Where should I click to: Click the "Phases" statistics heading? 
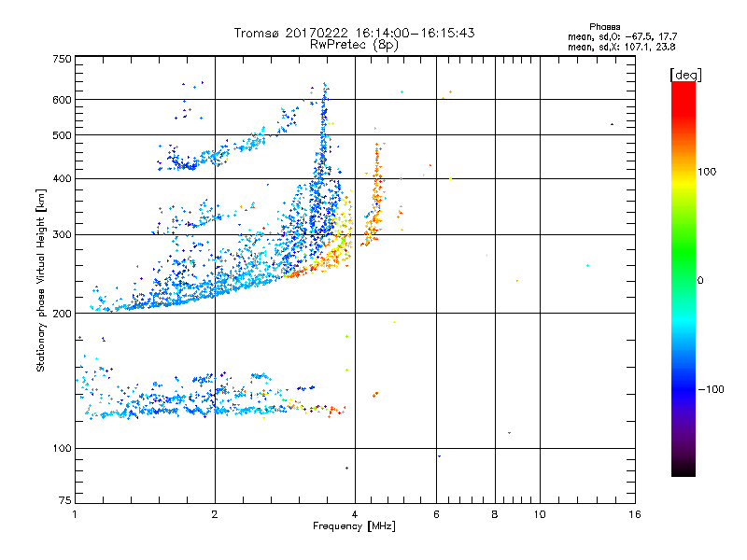click(x=604, y=27)
